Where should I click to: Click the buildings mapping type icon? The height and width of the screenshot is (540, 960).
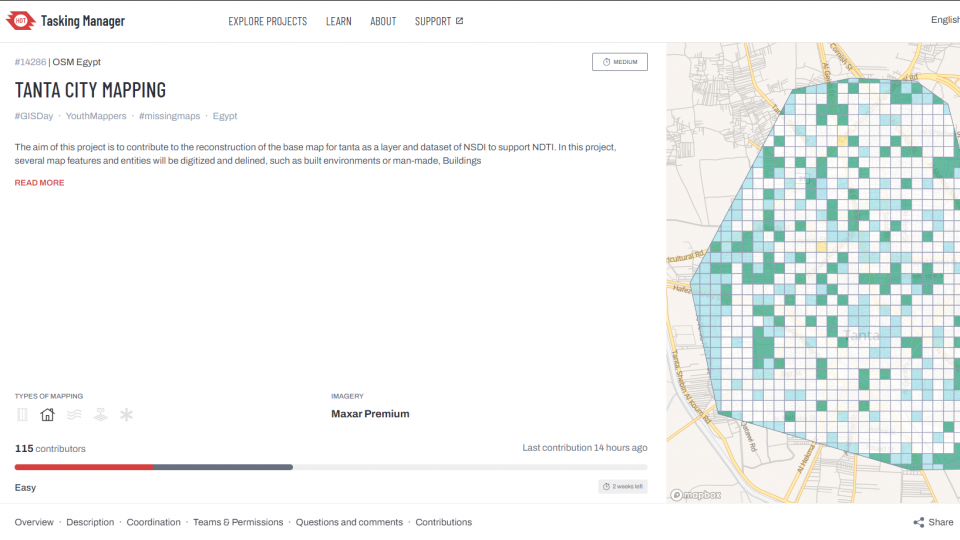pyautogui.click(x=47, y=415)
